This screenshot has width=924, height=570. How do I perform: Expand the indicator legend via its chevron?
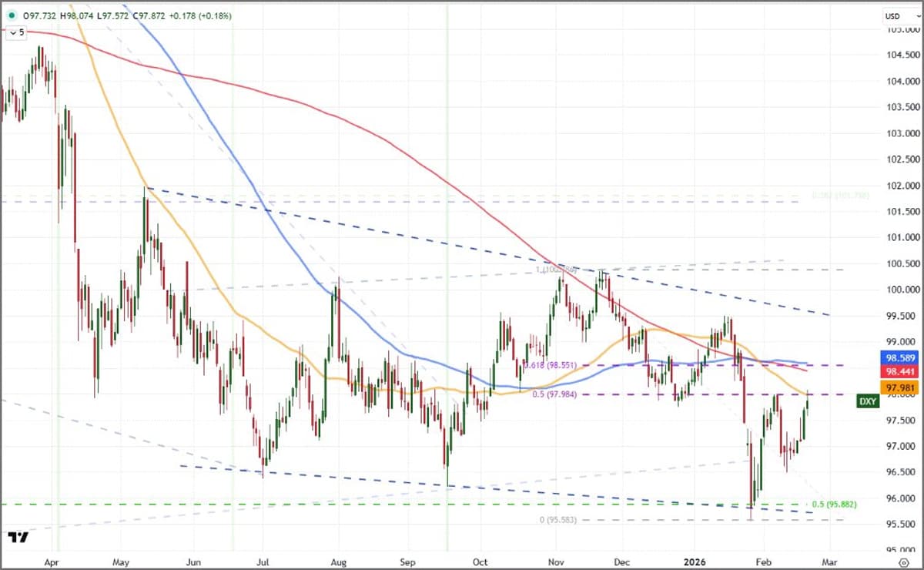click(x=12, y=32)
